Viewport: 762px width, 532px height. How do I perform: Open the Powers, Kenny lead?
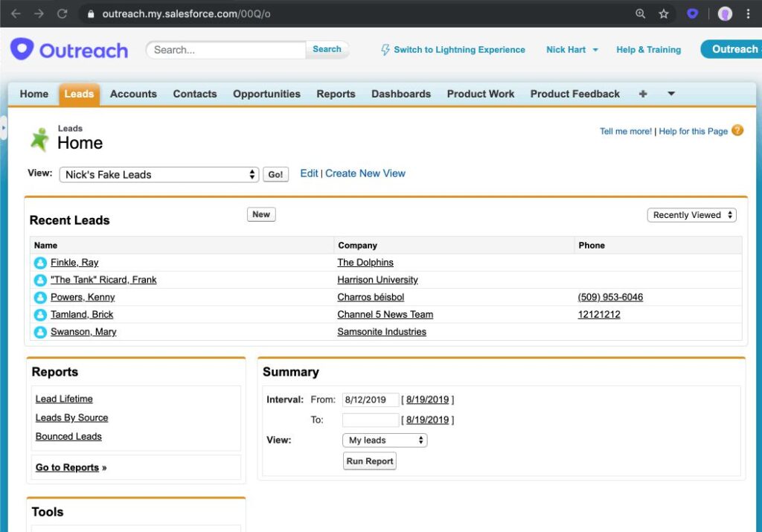click(x=83, y=298)
